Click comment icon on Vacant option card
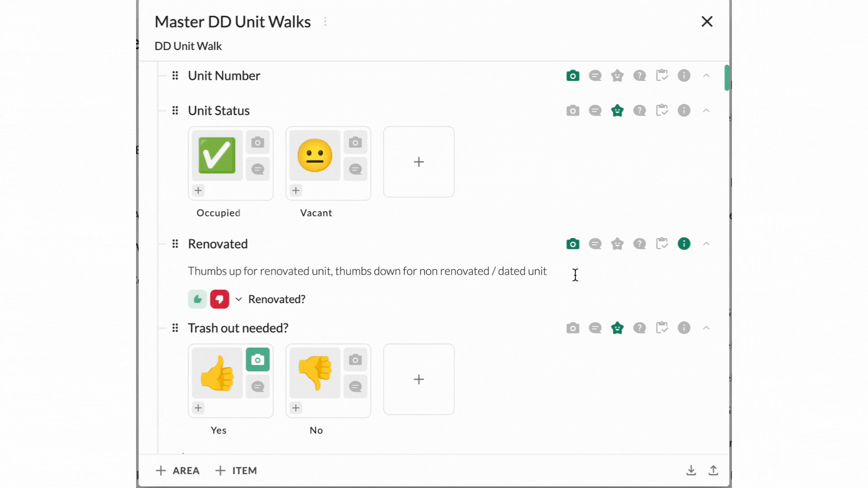 (x=355, y=169)
